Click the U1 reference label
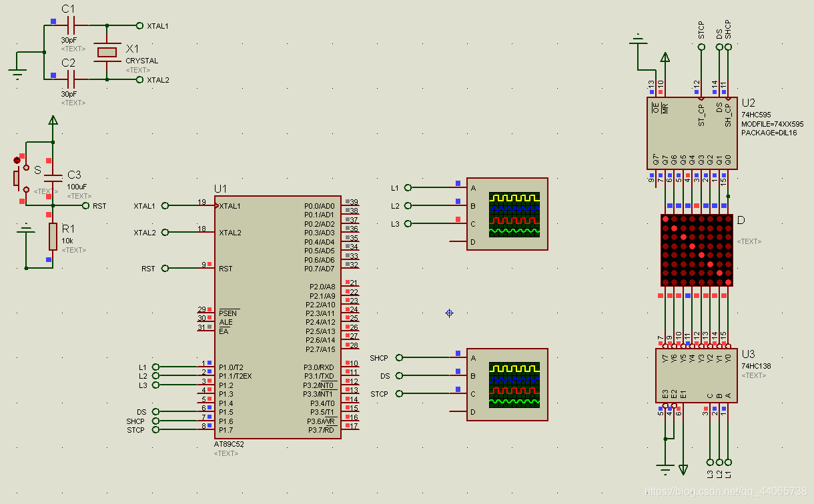The image size is (814, 504). 221,189
